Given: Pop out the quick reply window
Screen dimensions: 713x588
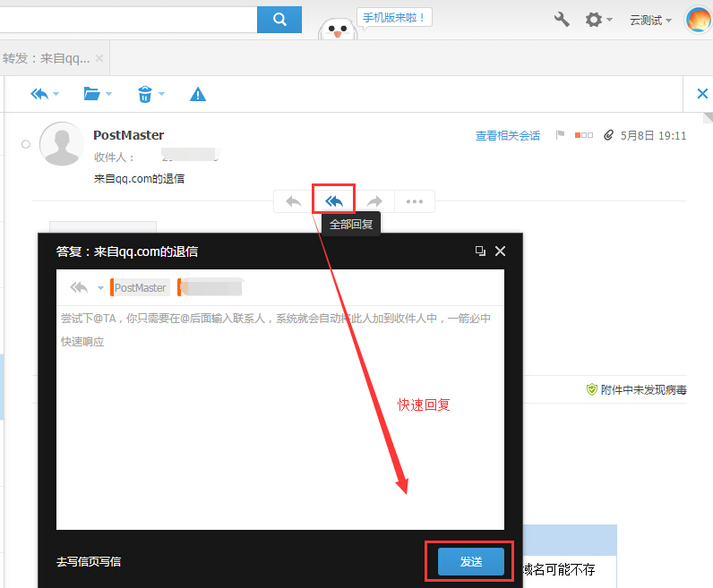Looking at the screenshot, I should coord(480,251).
